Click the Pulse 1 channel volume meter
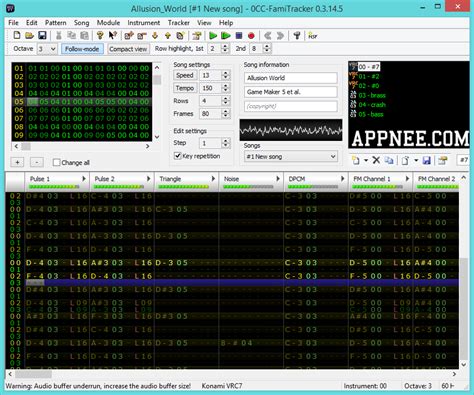This screenshot has height=395, width=474. pyautogui.click(x=54, y=187)
